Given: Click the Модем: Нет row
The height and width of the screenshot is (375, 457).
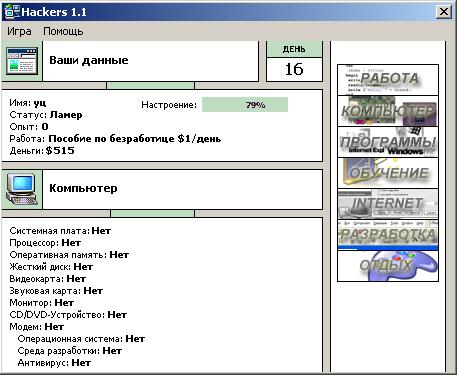Looking at the screenshot, I should coord(37,327).
